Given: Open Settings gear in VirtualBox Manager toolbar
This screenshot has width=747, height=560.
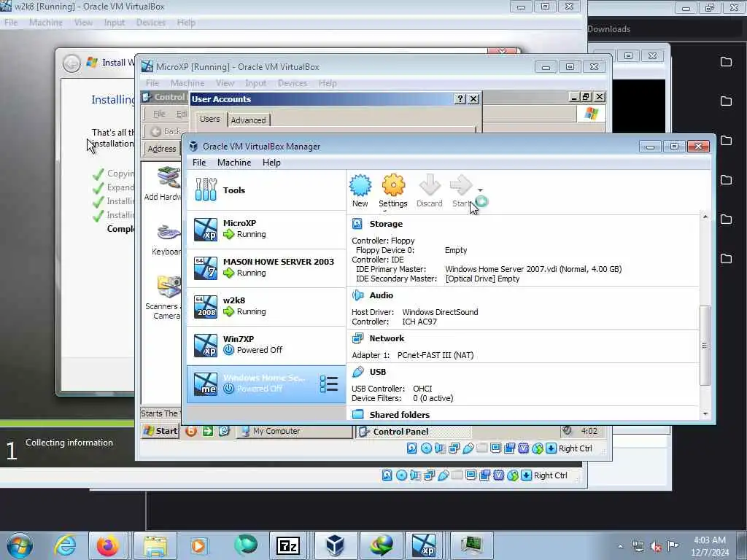Looking at the screenshot, I should point(393,186).
